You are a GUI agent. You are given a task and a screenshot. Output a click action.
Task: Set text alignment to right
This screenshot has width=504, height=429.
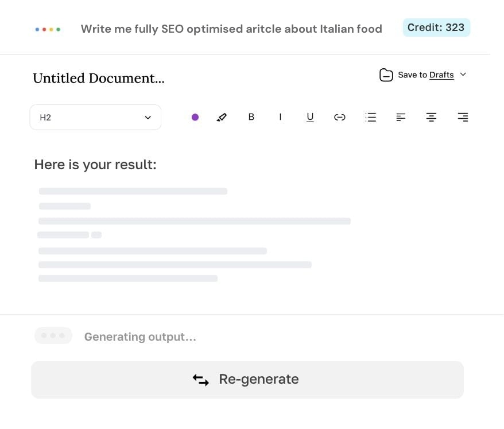[x=462, y=117]
